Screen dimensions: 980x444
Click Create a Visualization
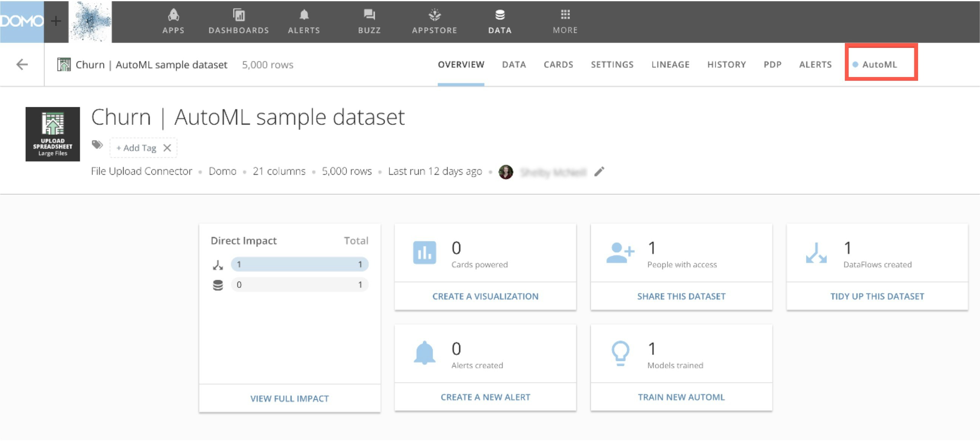pos(485,296)
